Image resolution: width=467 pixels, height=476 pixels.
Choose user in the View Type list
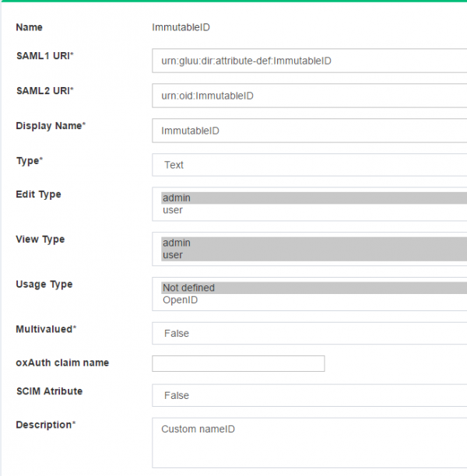pos(173,255)
